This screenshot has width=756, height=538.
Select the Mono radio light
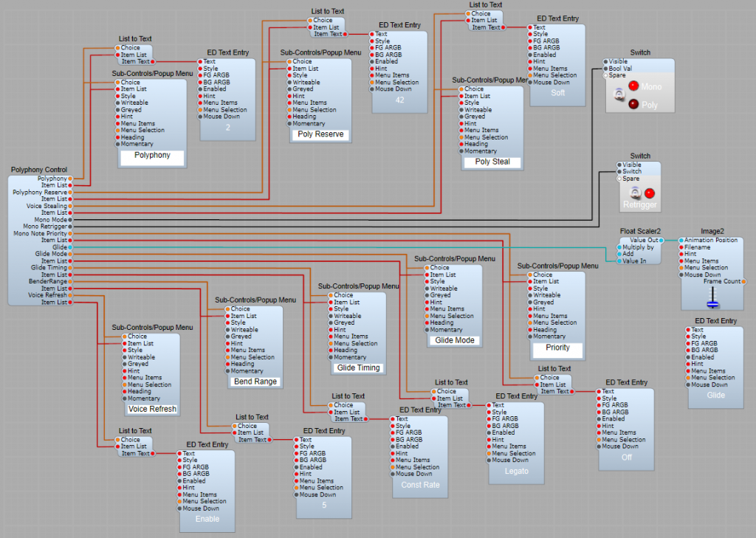click(633, 86)
